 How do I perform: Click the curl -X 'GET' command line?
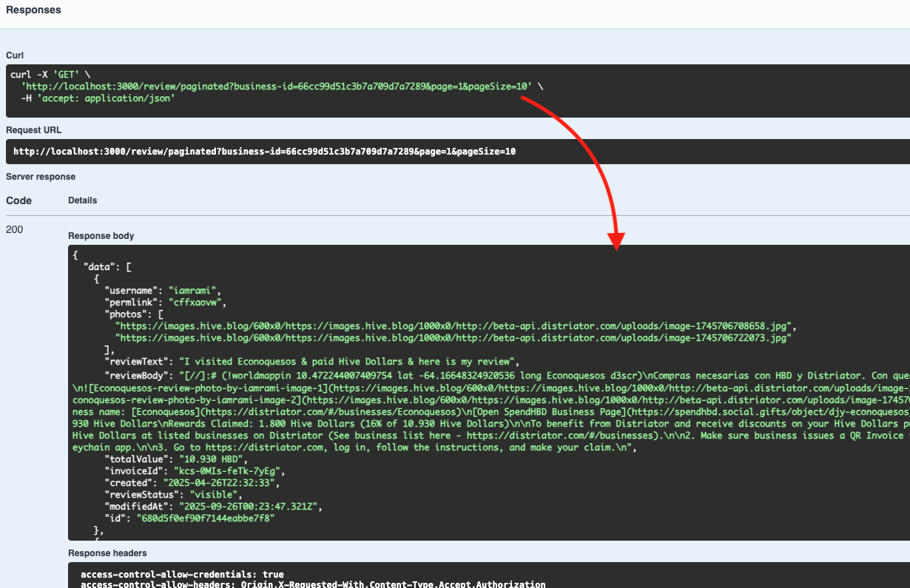[50, 75]
